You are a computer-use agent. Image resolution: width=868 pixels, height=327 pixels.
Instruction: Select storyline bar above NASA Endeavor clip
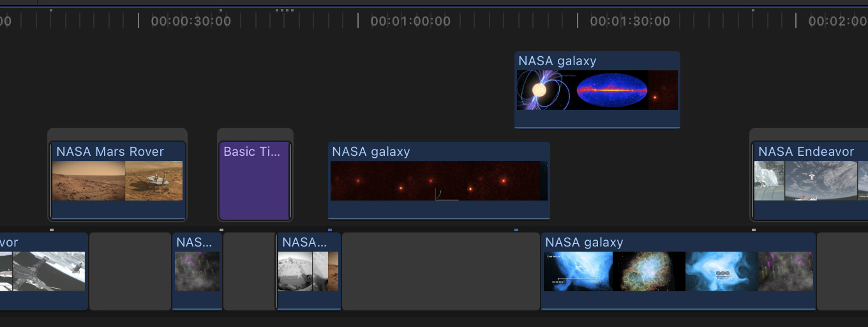(x=809, y=134)
